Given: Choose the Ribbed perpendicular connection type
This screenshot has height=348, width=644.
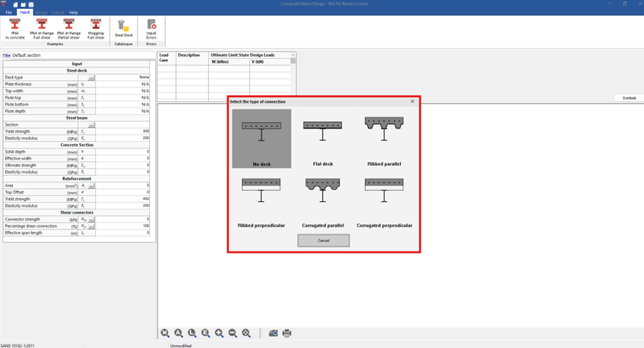Looking at the screenshot, I should click(261, 200).
